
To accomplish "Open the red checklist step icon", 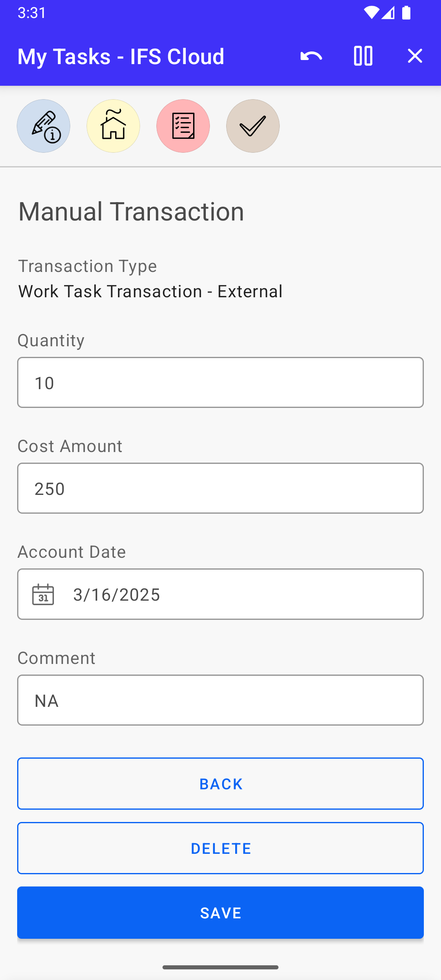I will (x=183, y=126).
